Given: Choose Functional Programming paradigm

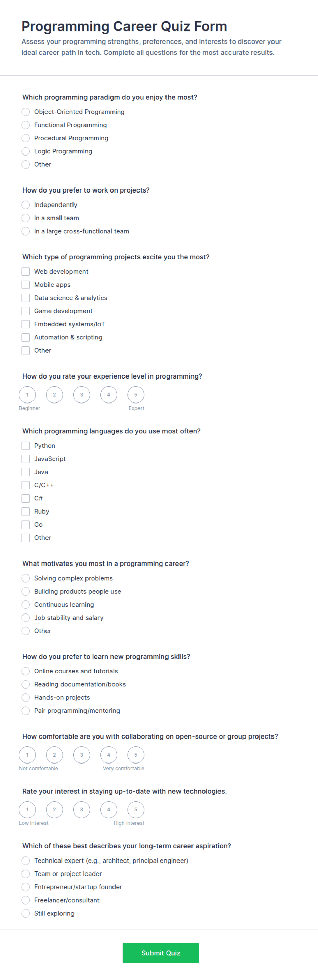Looking at the screenshot, I should 25,125.
